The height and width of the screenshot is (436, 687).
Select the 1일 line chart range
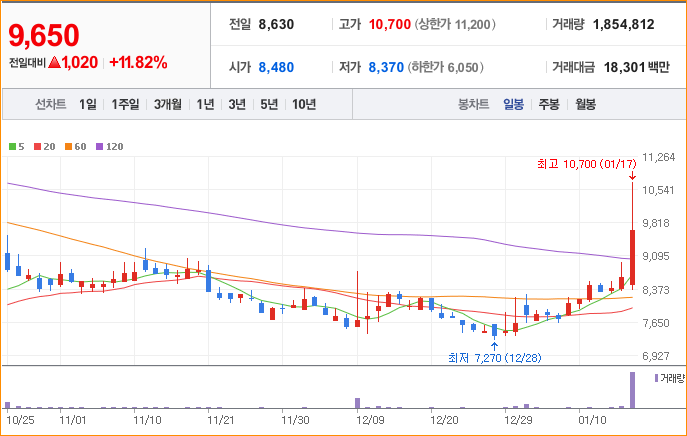pyautogui.click(x=88, y=104)
